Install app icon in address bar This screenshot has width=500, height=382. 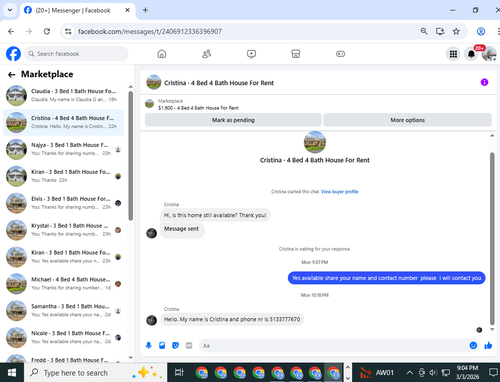[440, 31]
